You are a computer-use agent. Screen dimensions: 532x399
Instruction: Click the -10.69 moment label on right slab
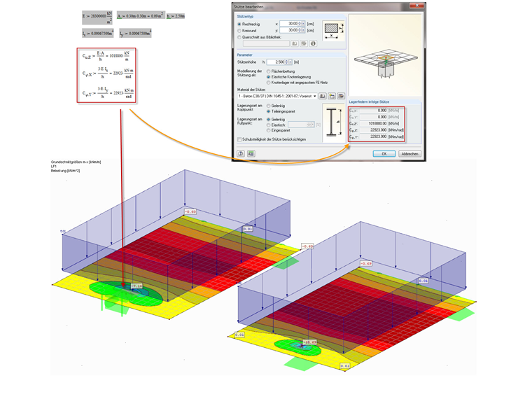(x=310, y=342)
